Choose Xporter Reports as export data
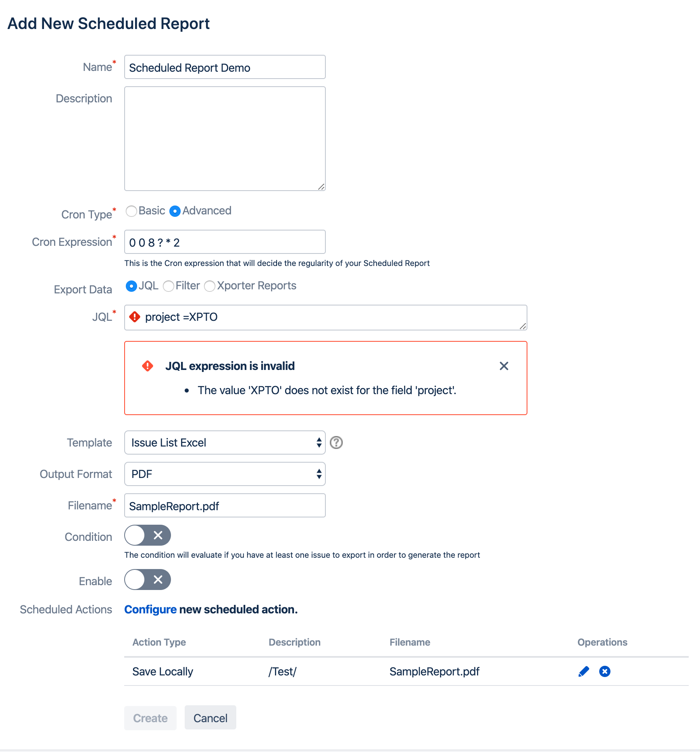The image size is (700, 752). tap(210, 286)
